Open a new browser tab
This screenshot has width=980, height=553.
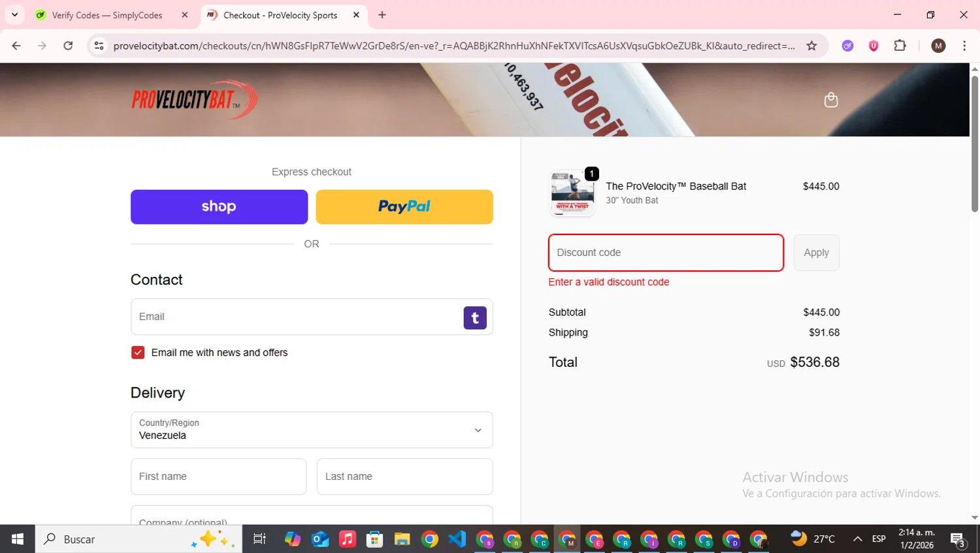point(382,15)
